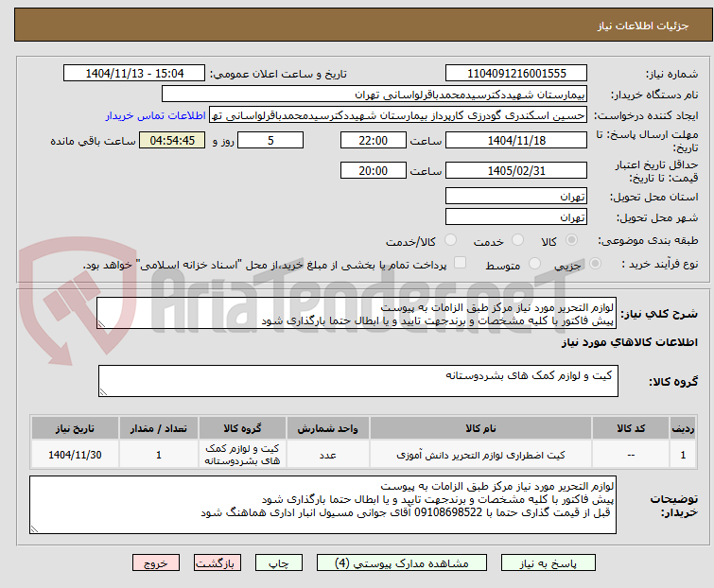Click the need date cell 1404/11/30
This screenshot has width=714, height=588.
pos(75,455)
